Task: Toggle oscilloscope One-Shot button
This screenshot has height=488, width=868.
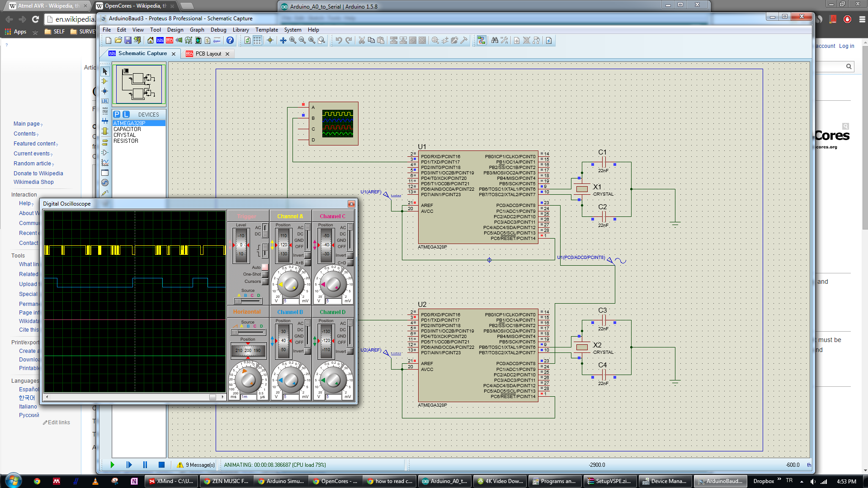Action: click(265, 274)
